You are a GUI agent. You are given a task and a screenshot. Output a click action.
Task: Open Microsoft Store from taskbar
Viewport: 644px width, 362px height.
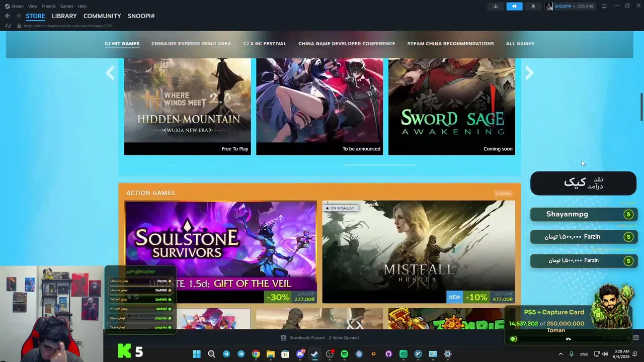tap(285, 354)
